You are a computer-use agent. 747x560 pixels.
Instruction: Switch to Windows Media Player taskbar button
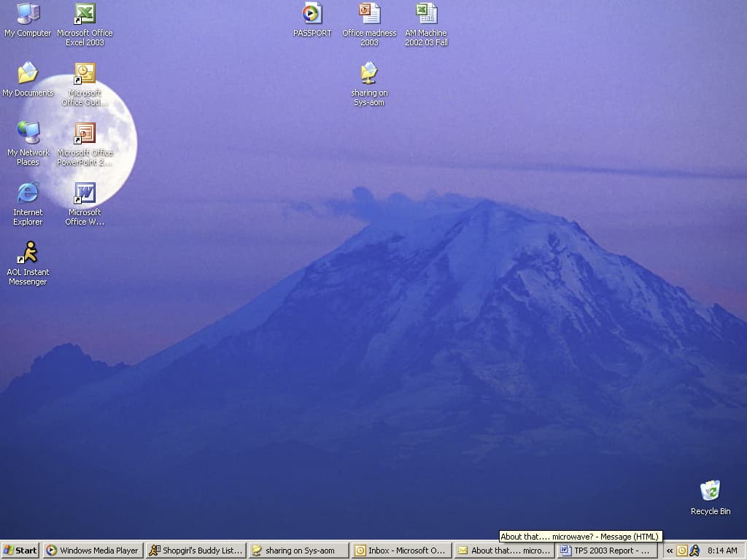point(93,551)
